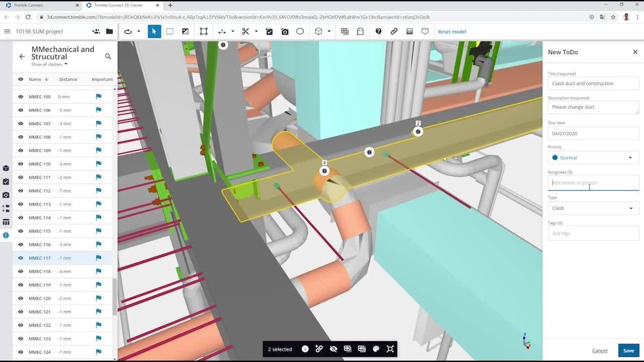Take a snapshot with the camera toolbar icon

(285, 31)
